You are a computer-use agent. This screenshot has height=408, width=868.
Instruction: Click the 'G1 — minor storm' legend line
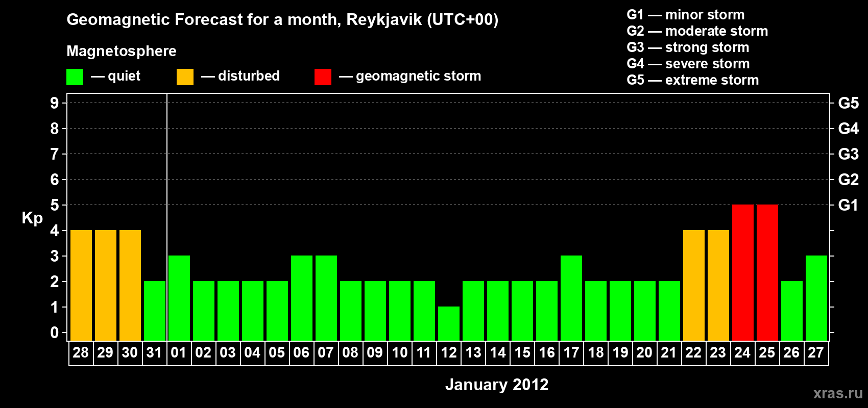(x=686, y=15)
